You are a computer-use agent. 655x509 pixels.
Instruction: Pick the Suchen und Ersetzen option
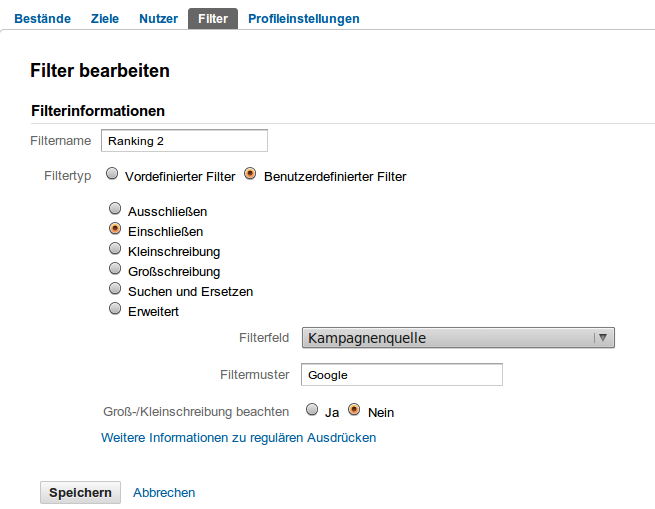tap(115, 289)
